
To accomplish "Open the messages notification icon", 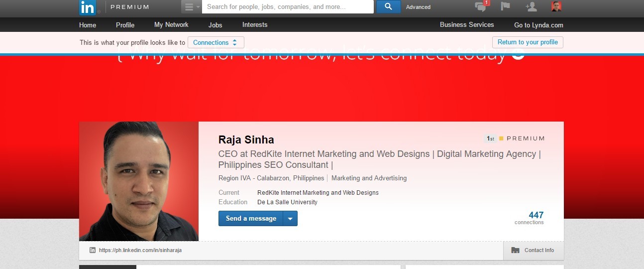I will (481, 7).
